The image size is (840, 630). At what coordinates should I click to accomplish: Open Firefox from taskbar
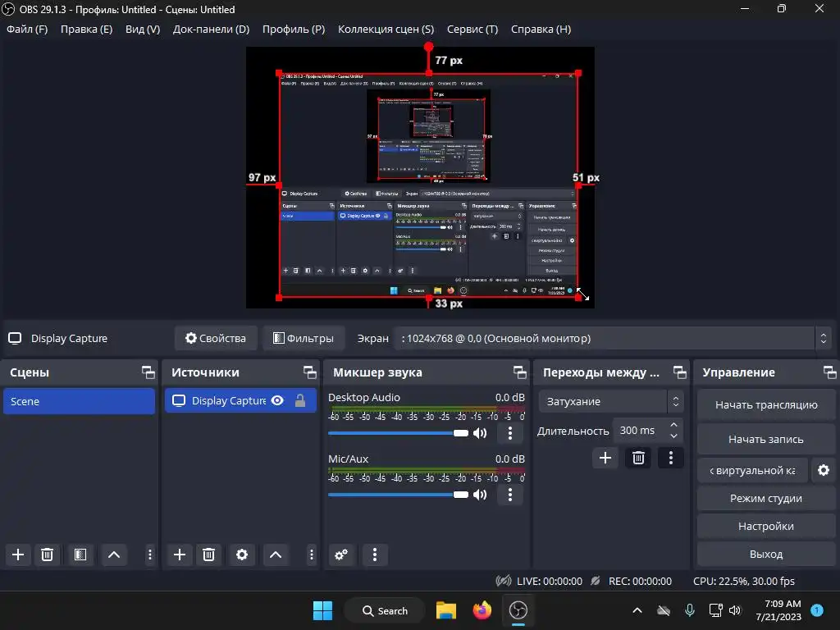(x=482, y=610)
